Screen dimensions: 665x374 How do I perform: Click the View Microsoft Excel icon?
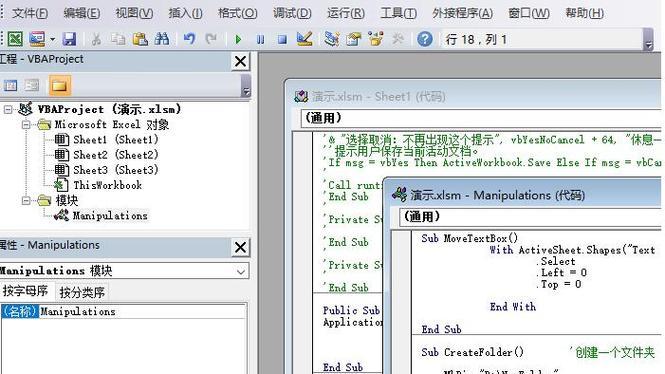(x=15, y=39)
